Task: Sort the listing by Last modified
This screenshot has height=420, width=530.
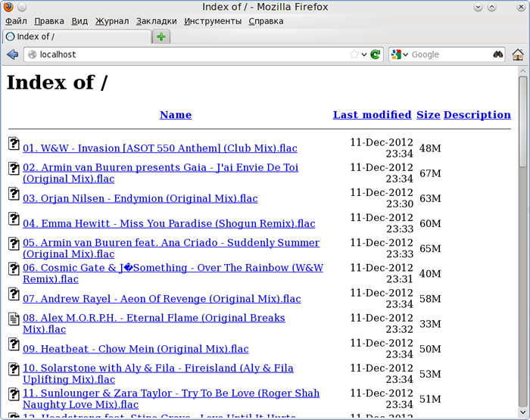Action: pos(372,115)
